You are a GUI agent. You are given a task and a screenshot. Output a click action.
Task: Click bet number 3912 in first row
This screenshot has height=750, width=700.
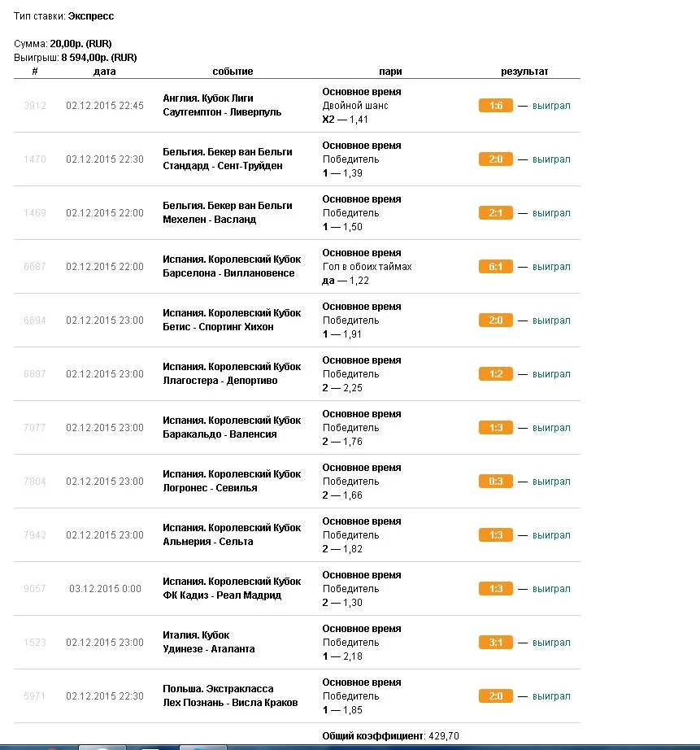click(x=35, y=106)
